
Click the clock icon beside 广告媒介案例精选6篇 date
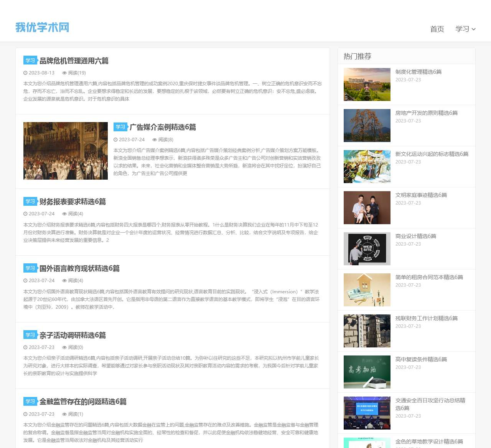115,140
